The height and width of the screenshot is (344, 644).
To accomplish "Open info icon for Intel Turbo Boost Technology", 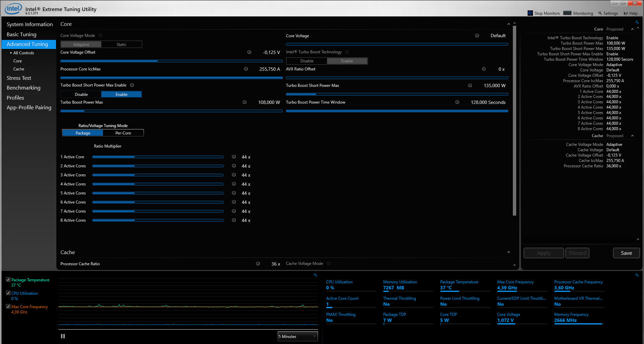I will (347, 52).
